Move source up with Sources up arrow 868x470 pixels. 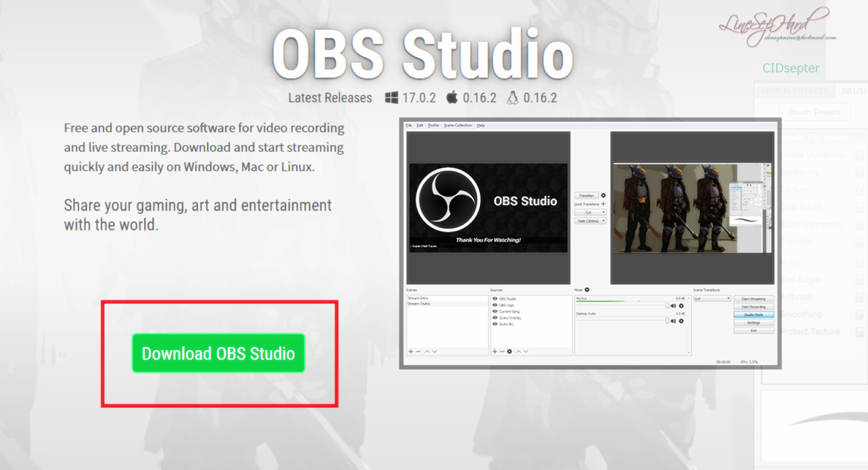click(519, 352)
